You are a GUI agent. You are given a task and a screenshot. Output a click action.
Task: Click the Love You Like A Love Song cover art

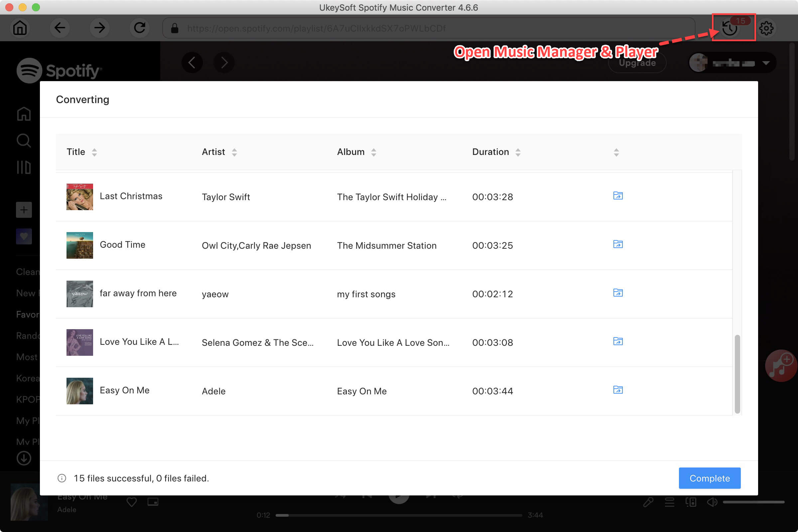click(80, 342)
